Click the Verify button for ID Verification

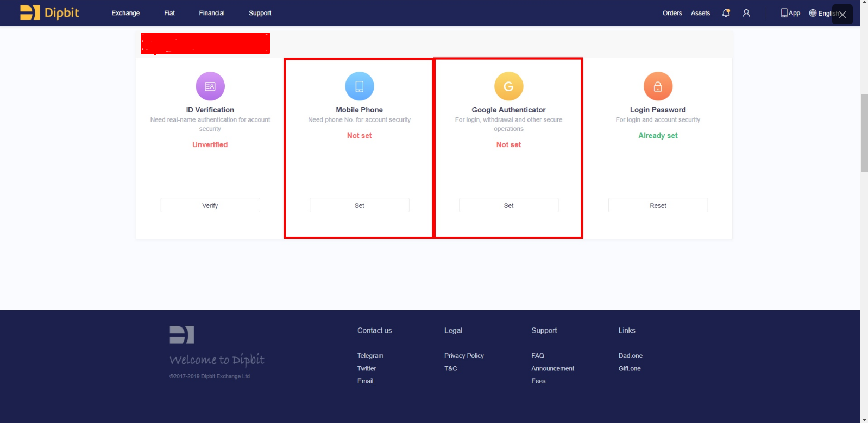tap(210, 205)
